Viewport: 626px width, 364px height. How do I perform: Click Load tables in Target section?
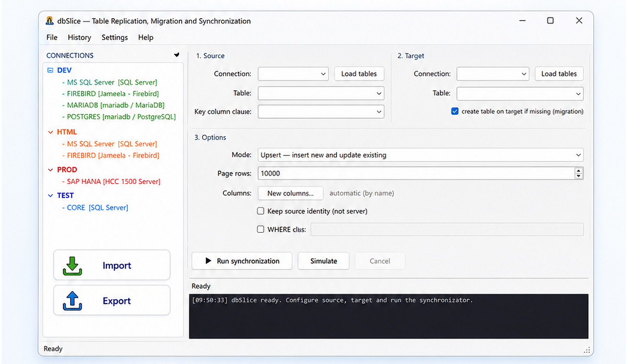[x=559, y=74]
